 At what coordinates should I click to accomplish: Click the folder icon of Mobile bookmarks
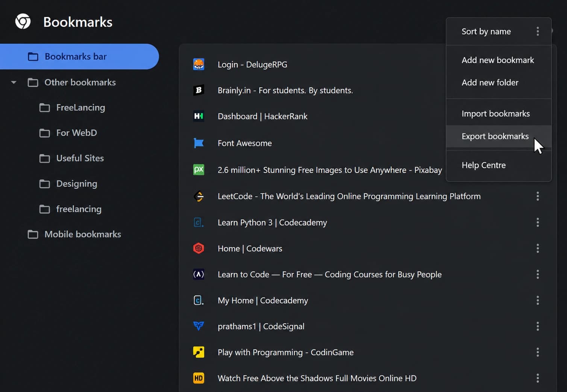pos(33,234)
